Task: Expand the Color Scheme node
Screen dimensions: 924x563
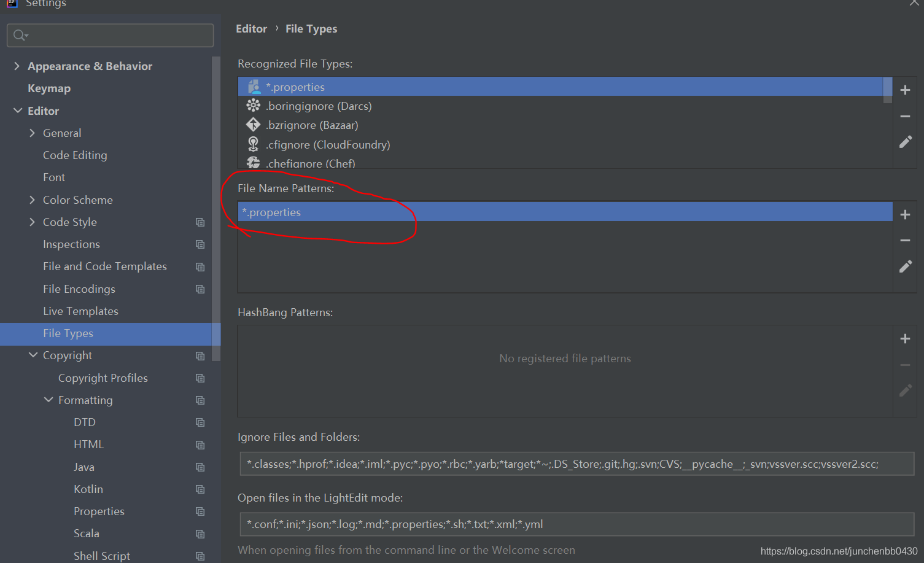Action: point(33,200)
